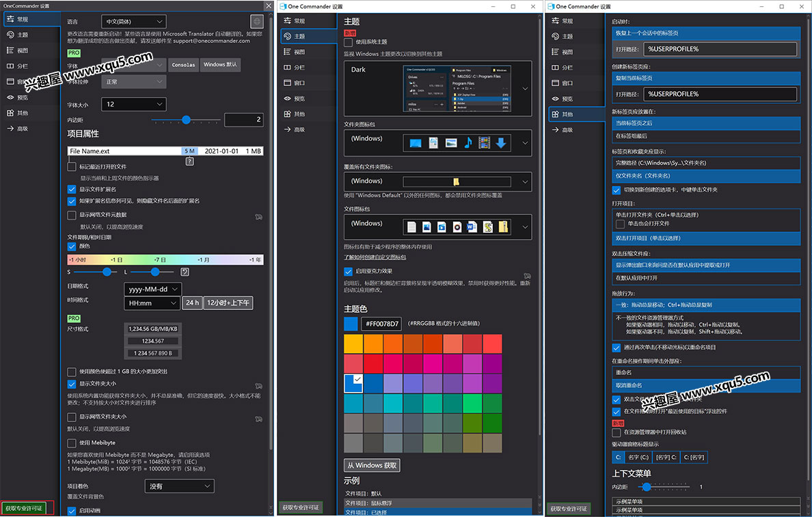Image resolution: width=812 pixels, height=517 pixels.
Task: Click the 分栏 icon in the 常规-page window sidebar
Action: [x=10, y=66]
